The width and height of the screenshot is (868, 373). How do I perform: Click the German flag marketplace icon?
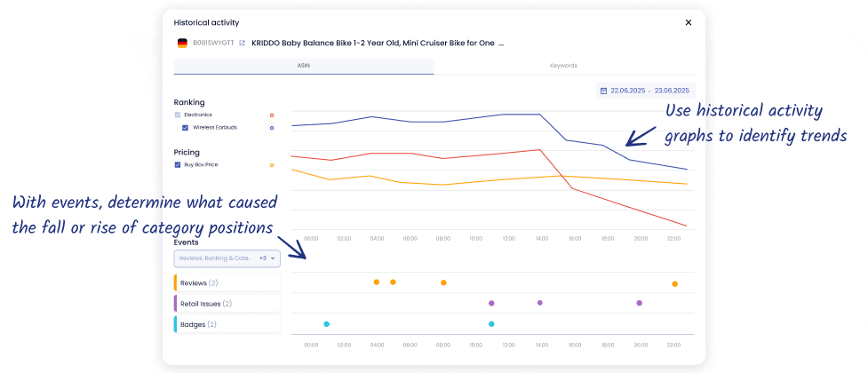[x=182, y=43]
